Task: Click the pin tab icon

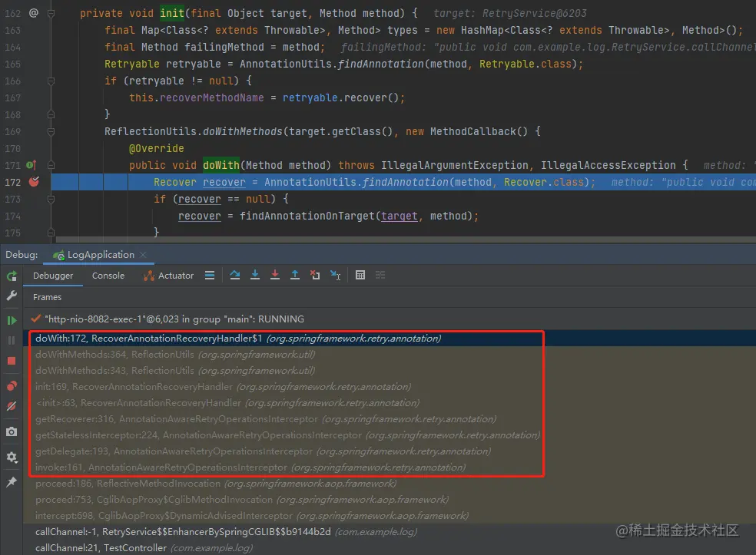Action: tap(12, 482)
